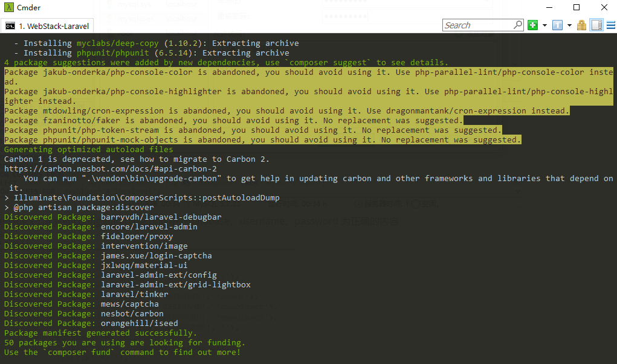Close the Cmder window
This screenshot has width=617, height=364.
(604, 7)
